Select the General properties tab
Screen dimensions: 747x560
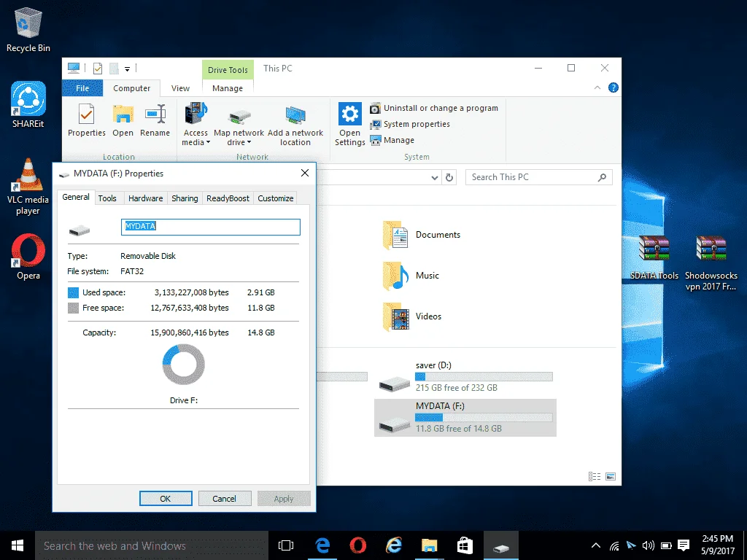click(x=76, y=197)
